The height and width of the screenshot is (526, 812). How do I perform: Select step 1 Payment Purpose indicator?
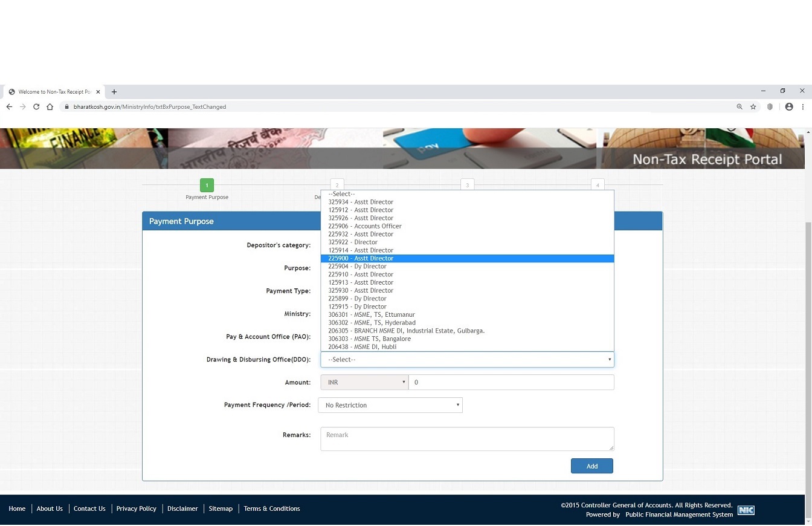[x=207, y=185]
